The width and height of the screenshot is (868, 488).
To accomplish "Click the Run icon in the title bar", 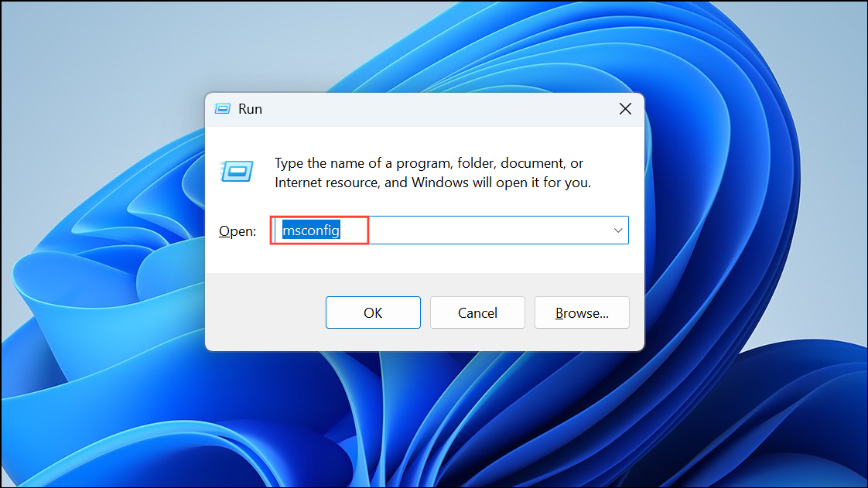I will coord(223,108).
